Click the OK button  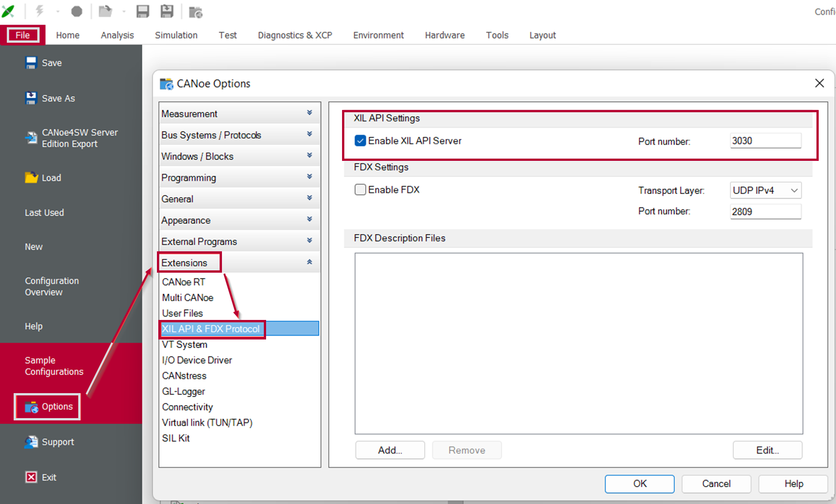(640, 484)
